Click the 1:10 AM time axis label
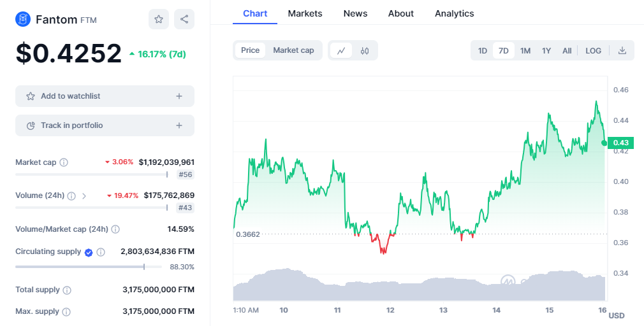 (x=246, y=311)
